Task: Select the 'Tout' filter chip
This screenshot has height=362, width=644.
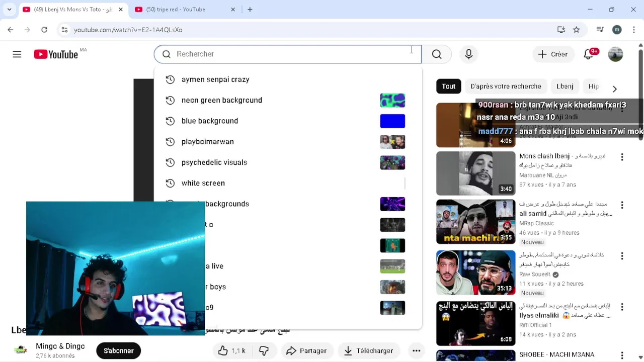Action: [449, 86]
